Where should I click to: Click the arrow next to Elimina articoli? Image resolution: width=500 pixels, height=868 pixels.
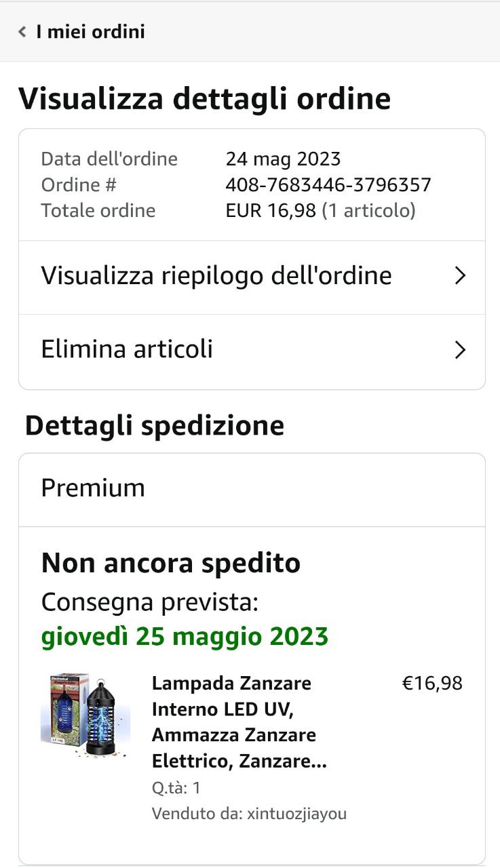coord(460,350)
